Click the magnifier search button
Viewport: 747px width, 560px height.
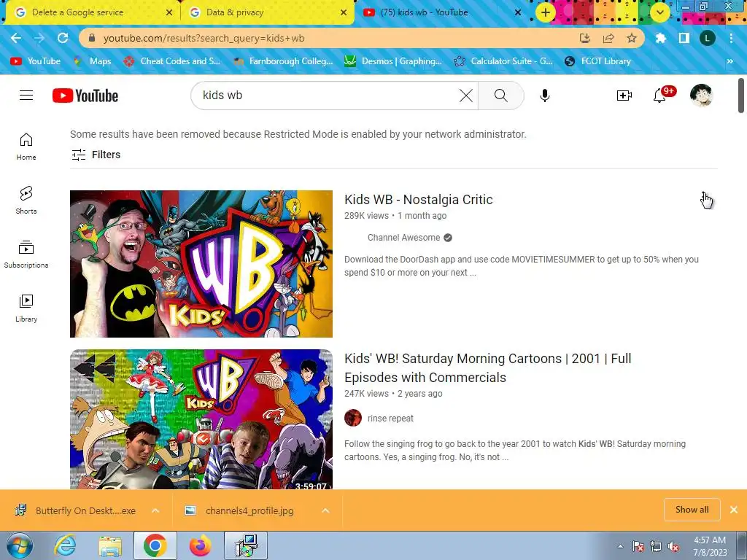pos(500,96)
